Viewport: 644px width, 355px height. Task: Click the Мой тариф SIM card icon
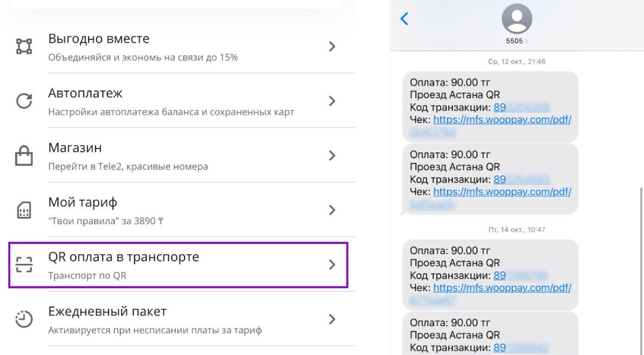pos(24,211)
